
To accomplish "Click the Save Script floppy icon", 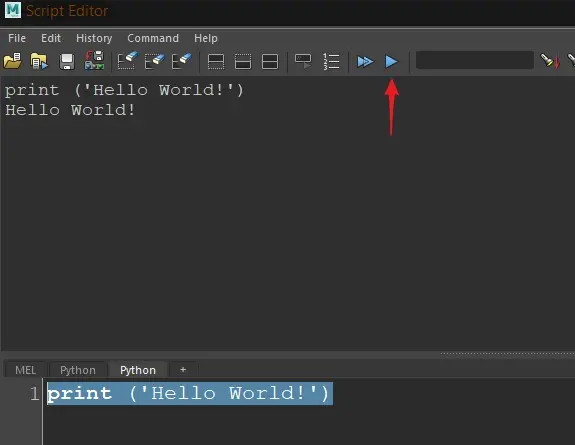I will (x=67, y=61).
